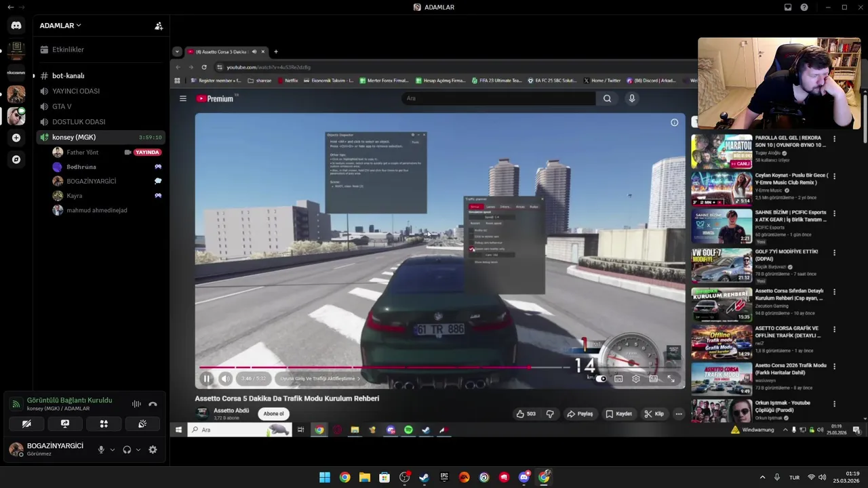This screenshot has height=488, width=868.
Task: Click YouTube search magnifier button
Action: (x=607, y=98)
